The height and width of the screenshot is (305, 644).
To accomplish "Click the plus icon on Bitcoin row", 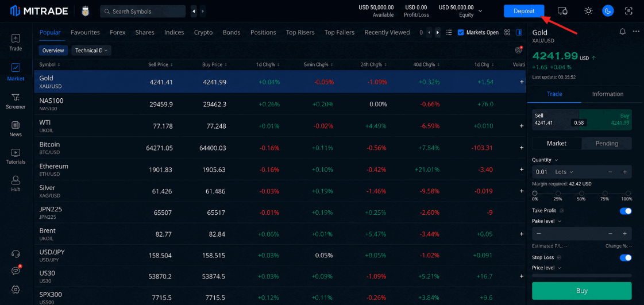I will point(522,148).
